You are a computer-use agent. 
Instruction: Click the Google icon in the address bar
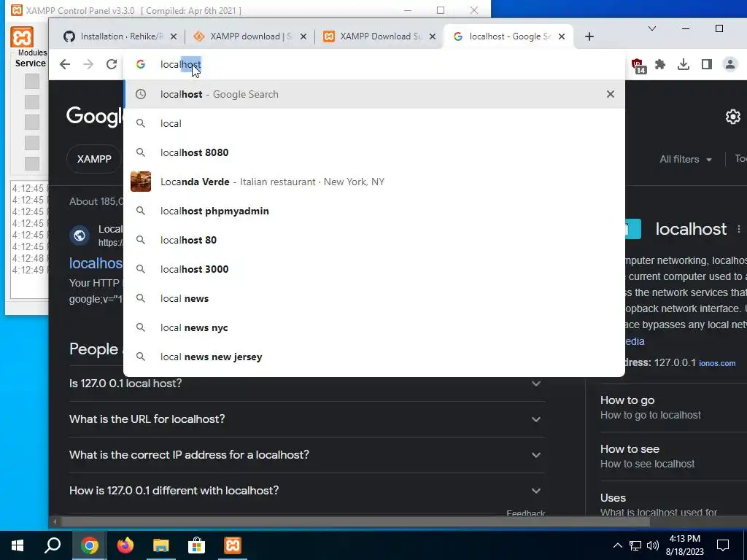[x=141, y=64]
